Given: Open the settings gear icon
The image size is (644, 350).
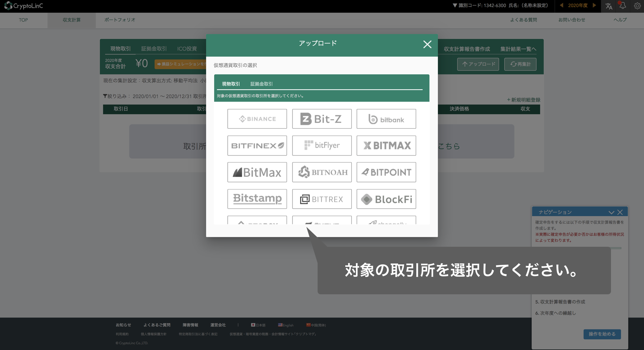Looking at the screenshot, I should pos(637,6).
